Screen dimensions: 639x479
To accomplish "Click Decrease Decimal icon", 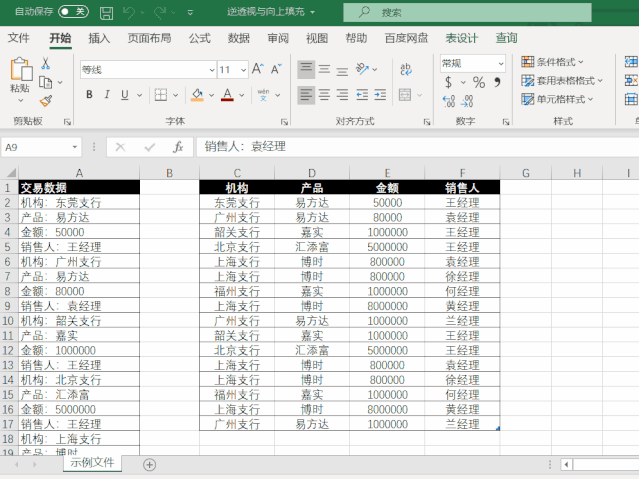I will [x=467, y=101].
